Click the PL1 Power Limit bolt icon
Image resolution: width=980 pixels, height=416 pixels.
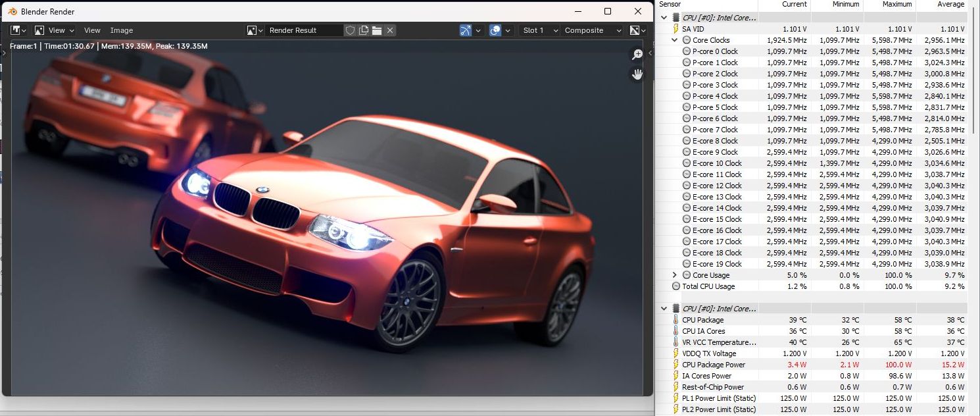pyautogui.click(x=675, y=398)
